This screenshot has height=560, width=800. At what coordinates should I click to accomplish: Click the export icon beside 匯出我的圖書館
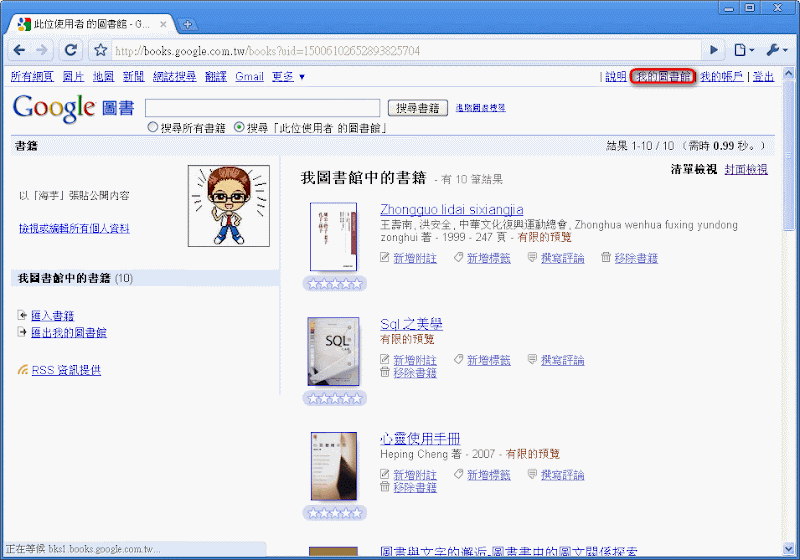pos(22,332)
